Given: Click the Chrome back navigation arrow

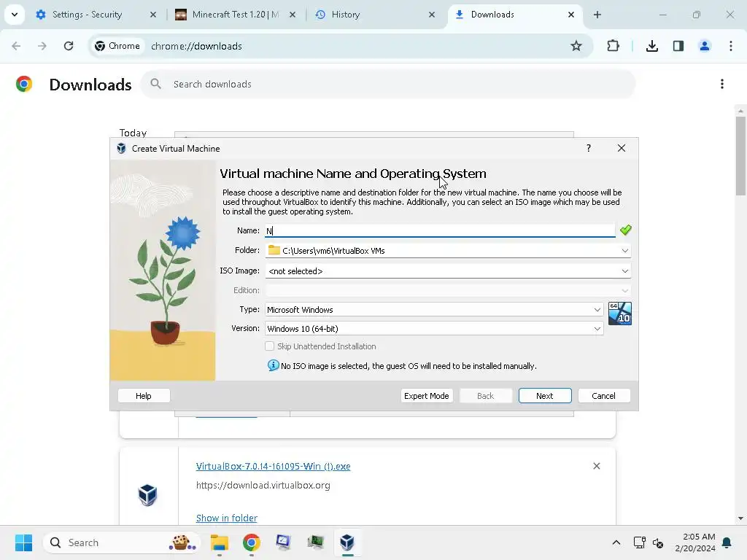Looking at the screenshot, I should coord(16,46).
